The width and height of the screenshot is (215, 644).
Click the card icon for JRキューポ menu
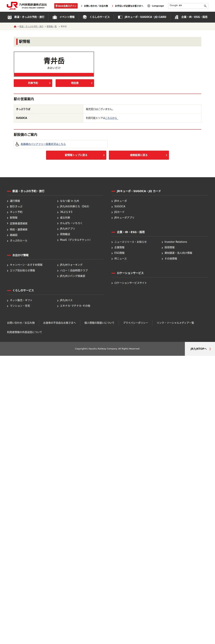pos(120,17)
